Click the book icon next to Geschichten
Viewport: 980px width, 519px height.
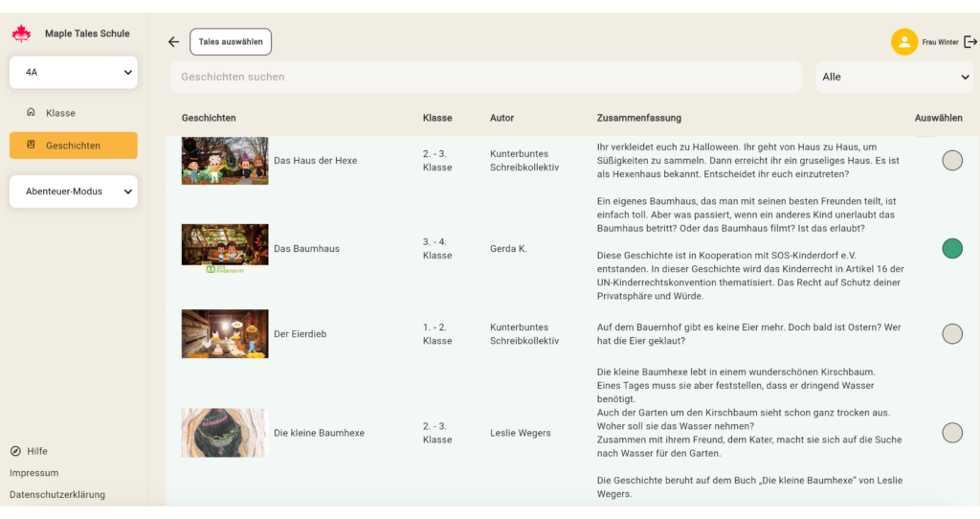(x=31, y=146)
